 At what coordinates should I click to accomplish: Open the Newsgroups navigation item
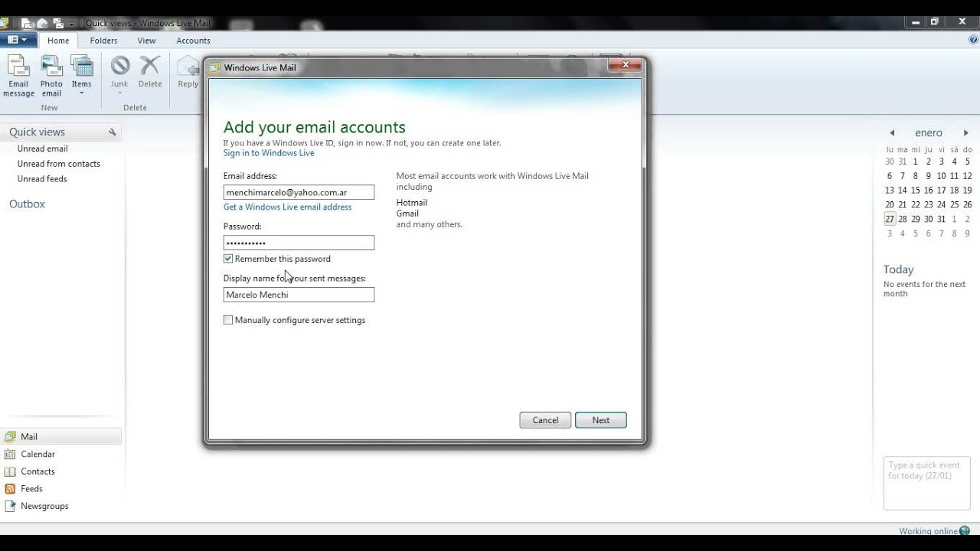(x=44, y=506)
